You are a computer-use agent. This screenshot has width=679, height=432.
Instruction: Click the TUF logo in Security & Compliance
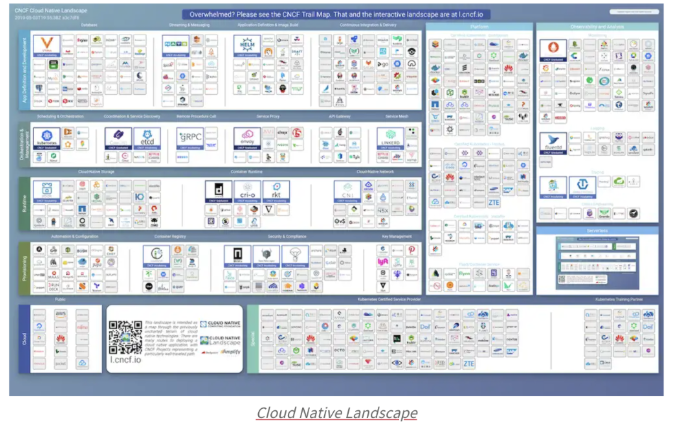(x=295, y=256)
